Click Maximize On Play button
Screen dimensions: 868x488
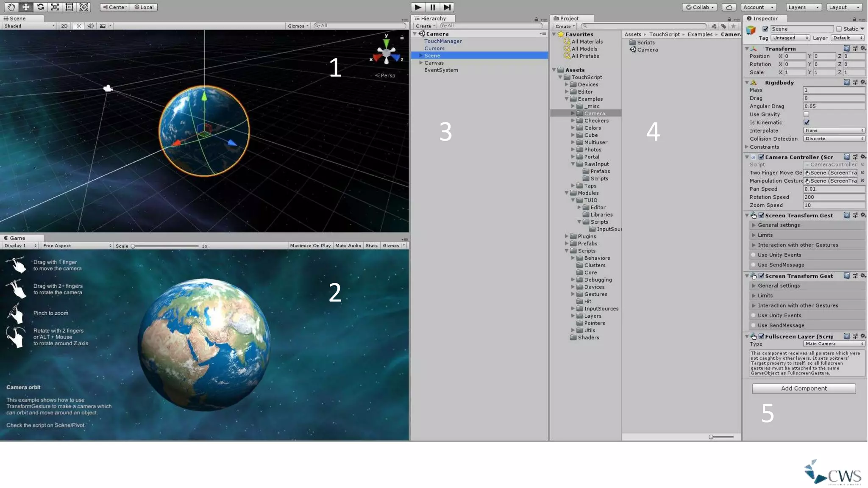[x=310, y=246]
